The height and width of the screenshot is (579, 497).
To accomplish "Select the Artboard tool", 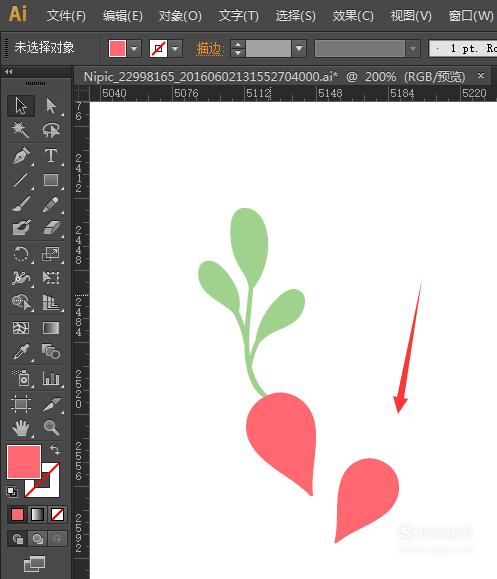I will click(21, 403).
